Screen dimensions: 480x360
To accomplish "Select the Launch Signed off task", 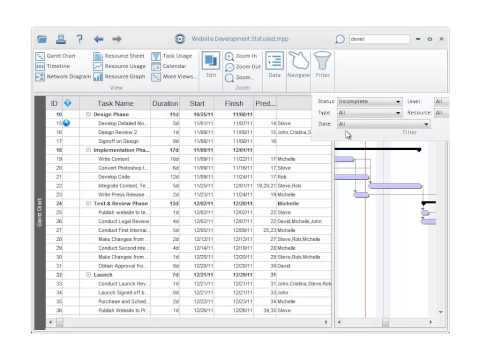I will pyautogui.click(x=189, y=292).
